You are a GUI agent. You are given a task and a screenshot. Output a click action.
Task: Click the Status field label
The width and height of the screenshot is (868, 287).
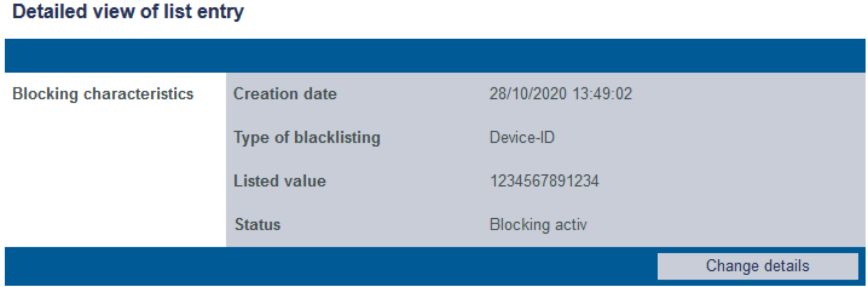coord(257,224)
